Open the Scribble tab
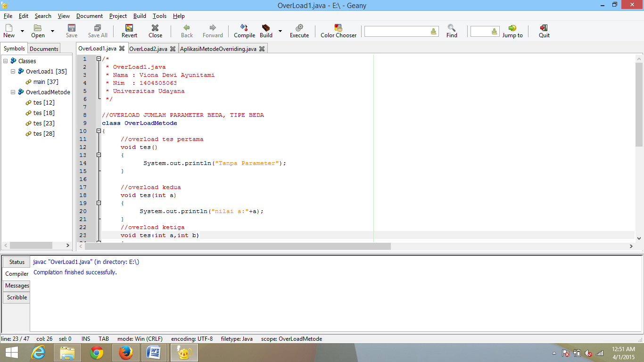This screenshot has width=644, height=362. pos(17,297)
